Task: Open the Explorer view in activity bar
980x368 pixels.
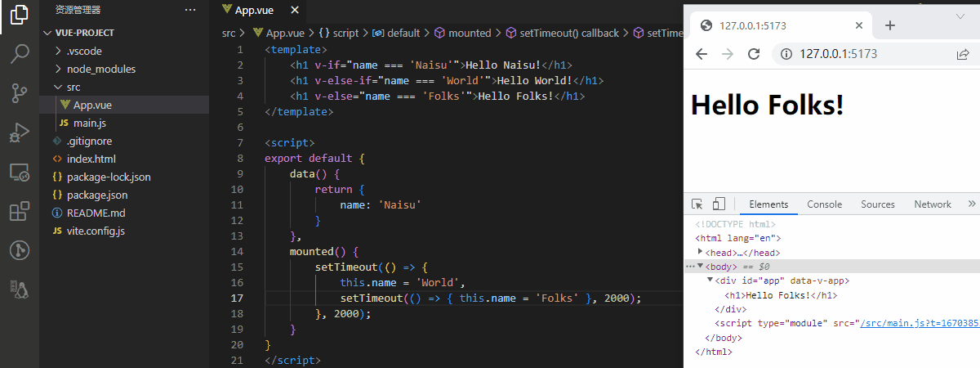Action: point(19,16)
